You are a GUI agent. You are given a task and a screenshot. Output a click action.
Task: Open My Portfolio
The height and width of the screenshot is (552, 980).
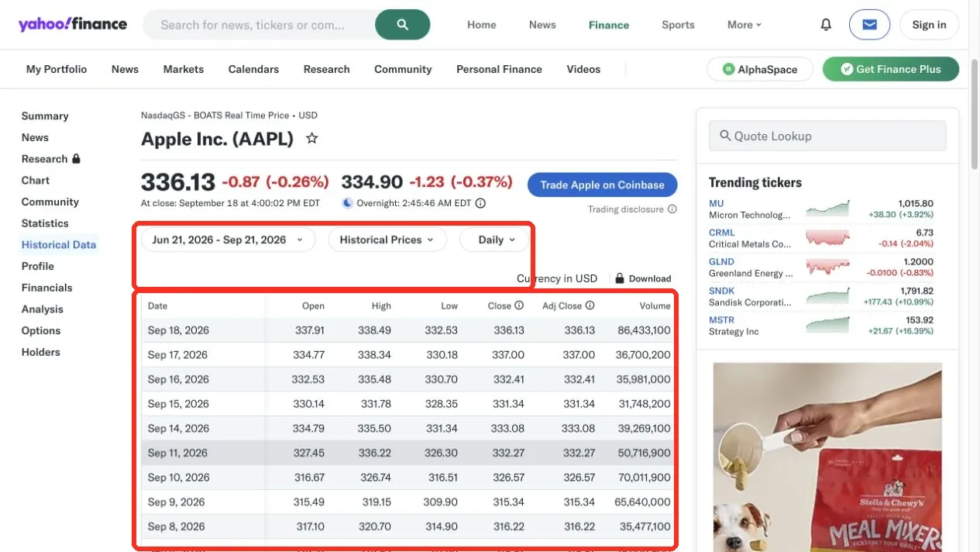coord(57,69)
